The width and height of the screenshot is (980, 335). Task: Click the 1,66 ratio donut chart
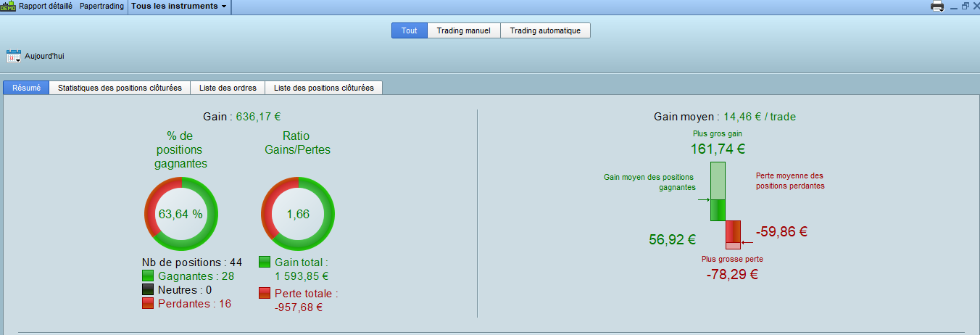point(297,213)
